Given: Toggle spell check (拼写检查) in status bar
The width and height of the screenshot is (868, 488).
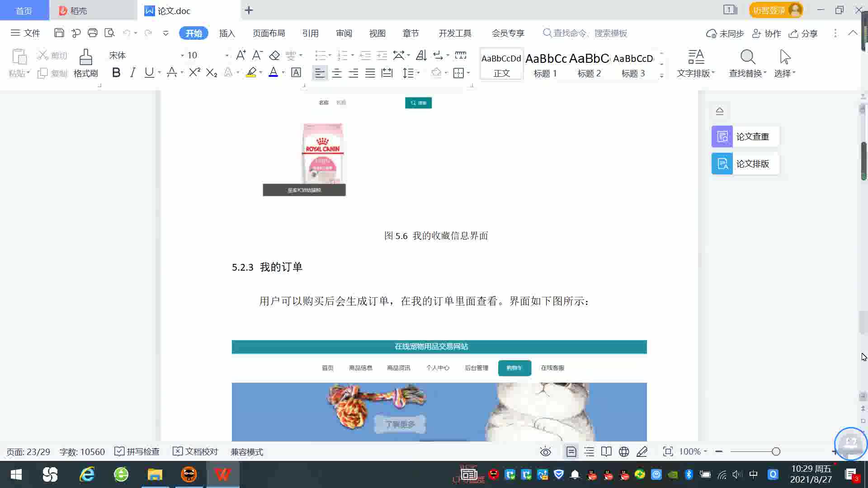Looking at the screenshot, I should click(x=137, y=452).
